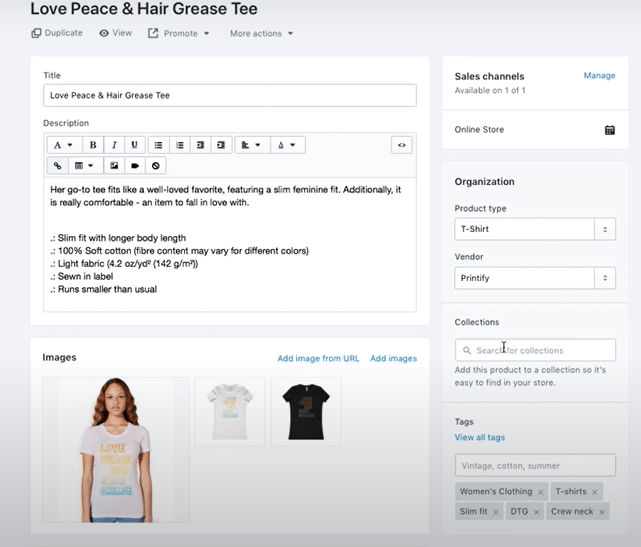The height and width of the screenshot is (547, 641).
Task: Click the insert video icon
Action: pos(135,166)
